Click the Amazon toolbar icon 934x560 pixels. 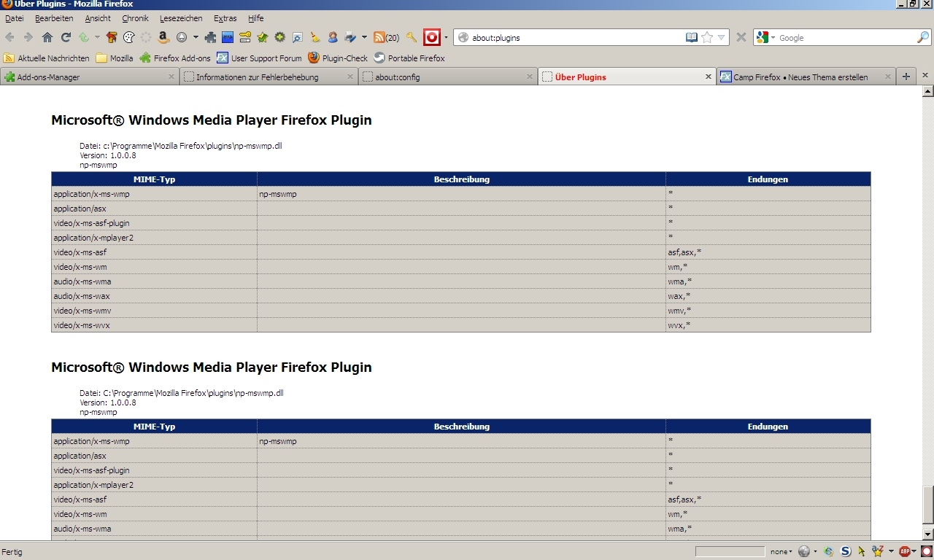[163, 37]
